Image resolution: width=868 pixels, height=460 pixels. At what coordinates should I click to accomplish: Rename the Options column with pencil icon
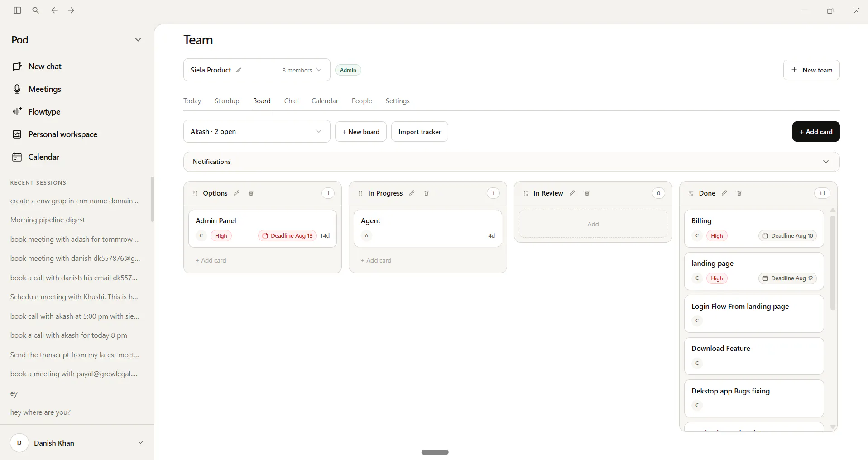[x=236, y=193]
